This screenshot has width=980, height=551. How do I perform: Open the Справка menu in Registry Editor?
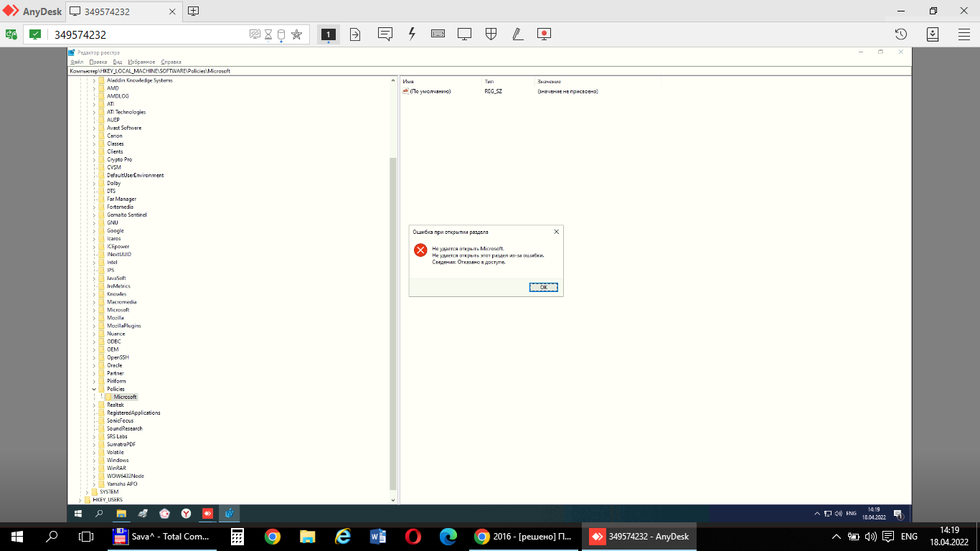(171, 62)
